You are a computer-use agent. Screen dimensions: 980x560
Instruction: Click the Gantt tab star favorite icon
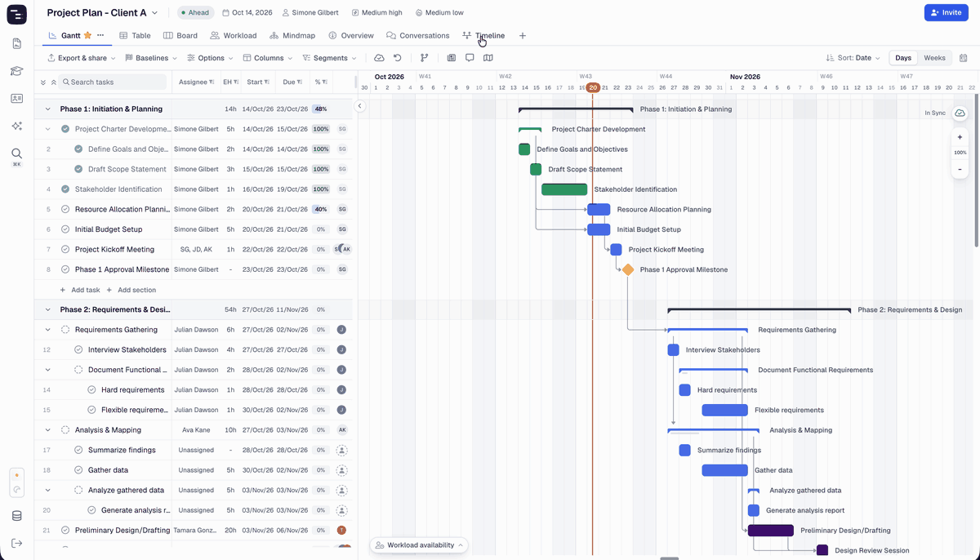point(87,36)
